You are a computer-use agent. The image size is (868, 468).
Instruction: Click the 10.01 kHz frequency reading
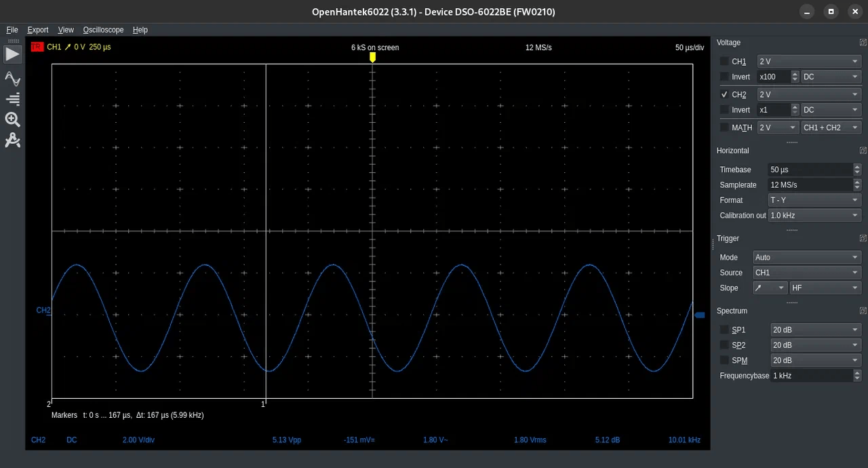pos(684,440)
